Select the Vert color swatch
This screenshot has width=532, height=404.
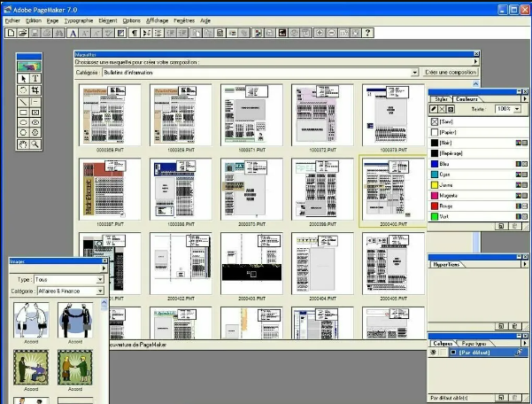435,216
